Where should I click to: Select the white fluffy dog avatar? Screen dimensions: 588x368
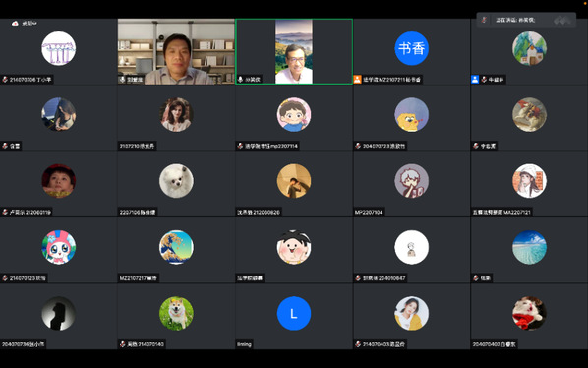pos(176,181)
